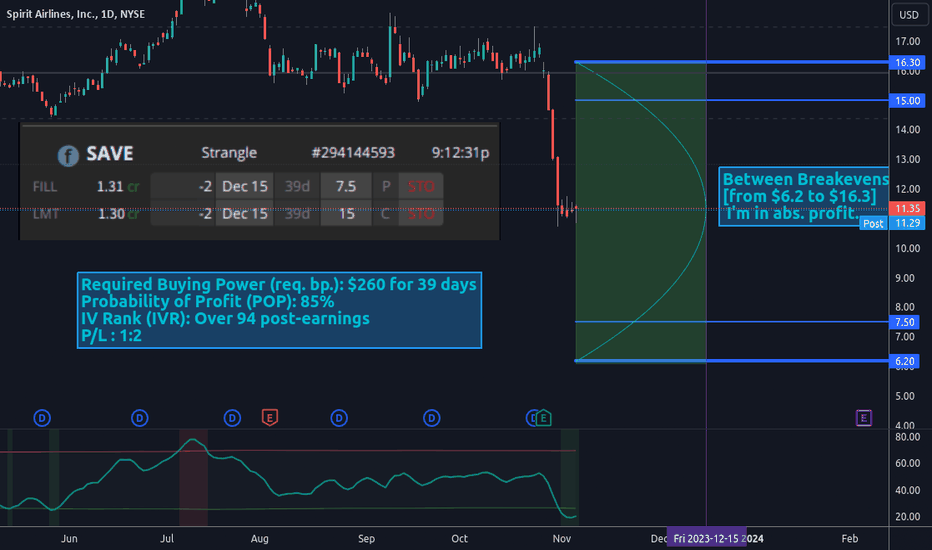The width and height of the screenshot is (932, 550).
Task: Click order number #294144593
Action: [353, 153]
